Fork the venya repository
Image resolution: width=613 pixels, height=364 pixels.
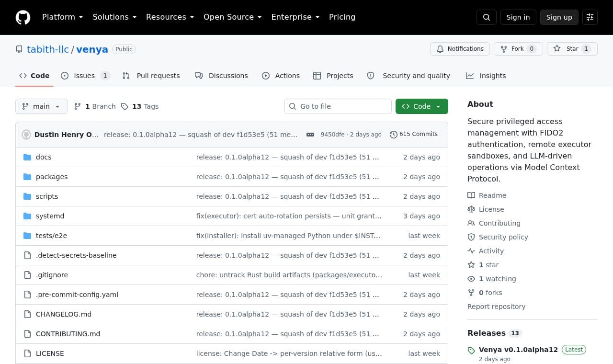point(518,49)
